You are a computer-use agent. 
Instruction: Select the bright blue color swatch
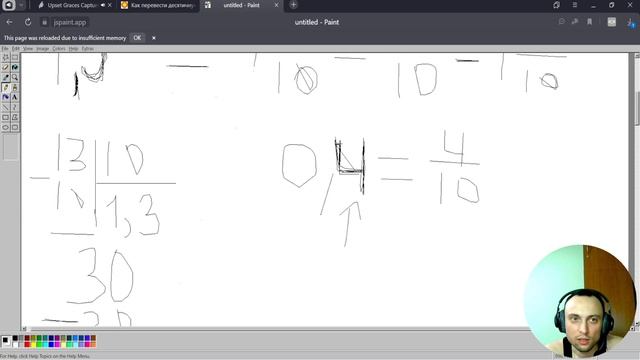(x=51, y=344)
